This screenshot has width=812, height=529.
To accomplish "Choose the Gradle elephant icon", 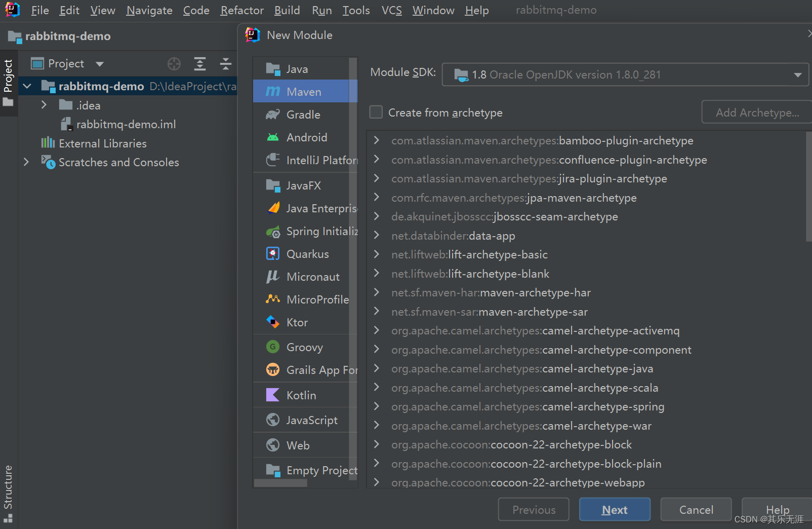I will coord(273,115).
